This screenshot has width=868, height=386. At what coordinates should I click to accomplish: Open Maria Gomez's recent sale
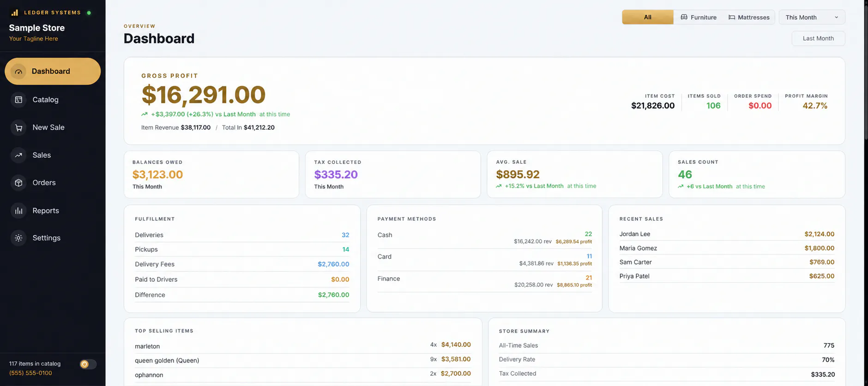click(x=727, y=248)
